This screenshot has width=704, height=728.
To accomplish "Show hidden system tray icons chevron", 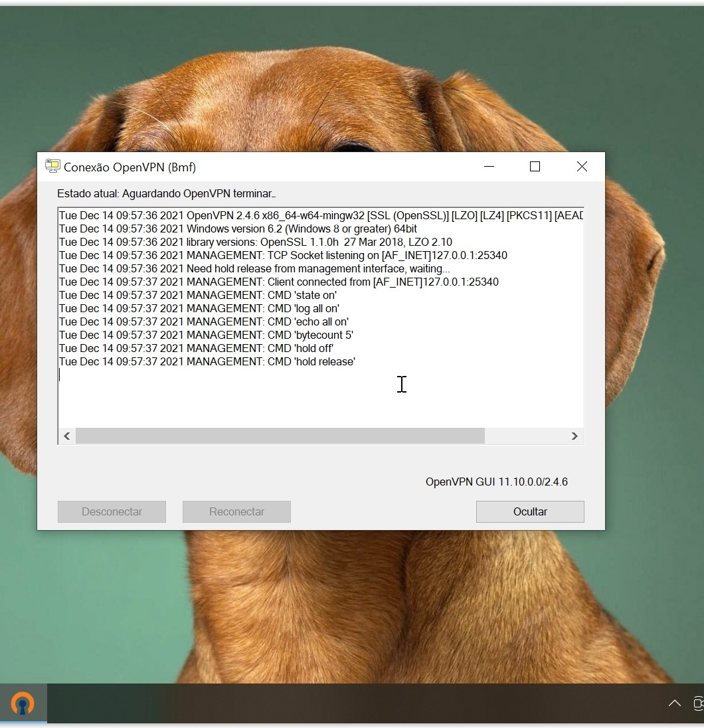I will click(674, 703).
